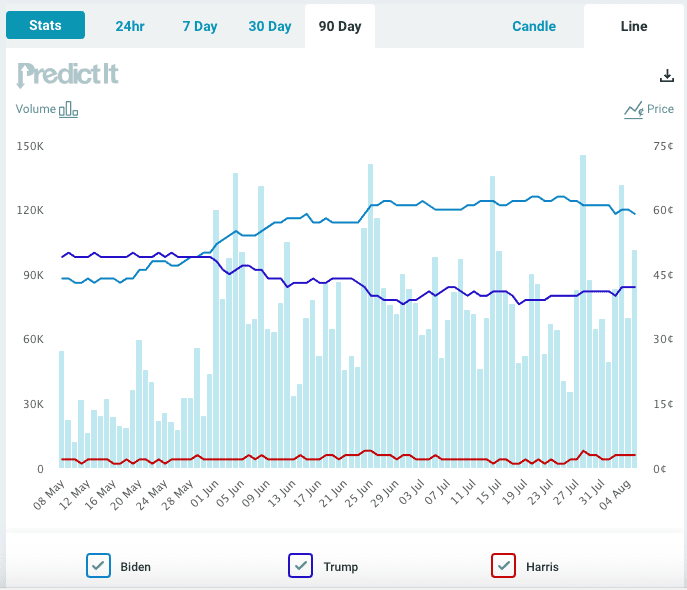
Task: Select the 90 Day tab
Action: (x=340, y=26)
